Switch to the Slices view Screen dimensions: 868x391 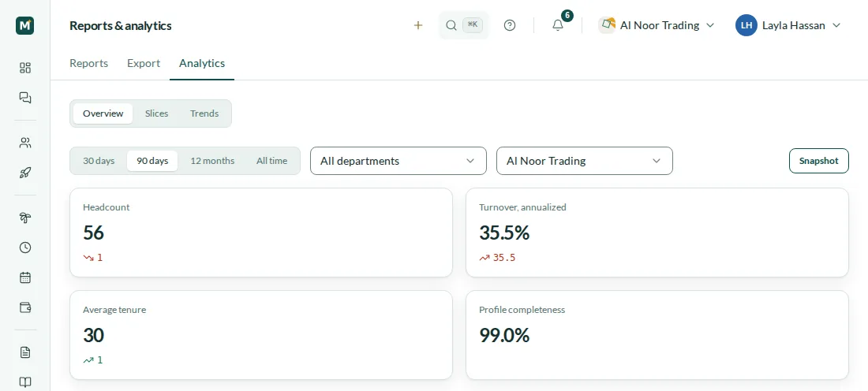(157, 114)
